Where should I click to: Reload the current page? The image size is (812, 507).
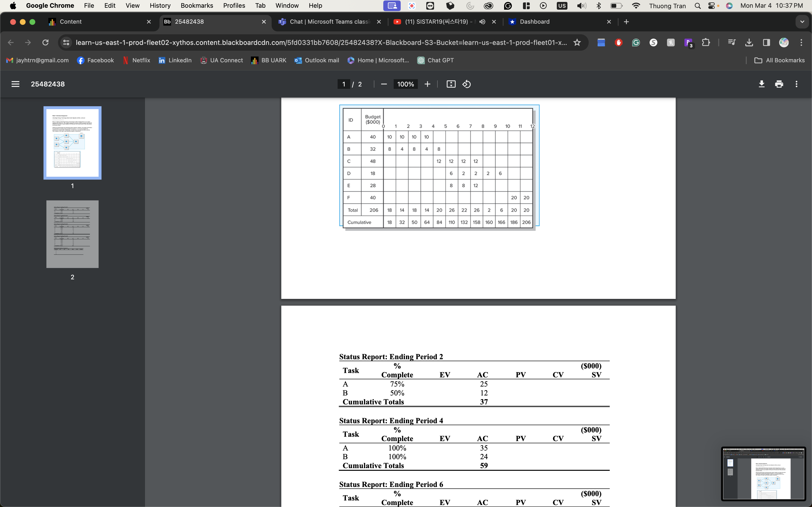45,42
